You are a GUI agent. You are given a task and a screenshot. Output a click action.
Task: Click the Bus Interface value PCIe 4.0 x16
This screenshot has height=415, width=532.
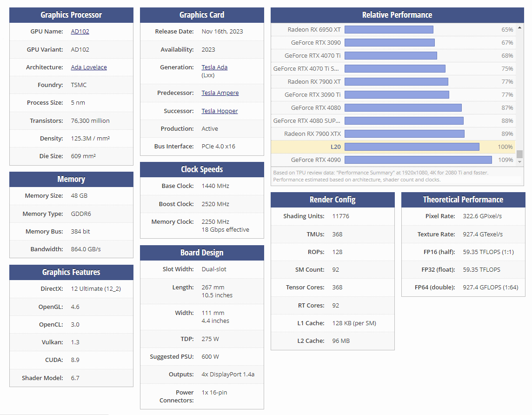pos(219,146)
